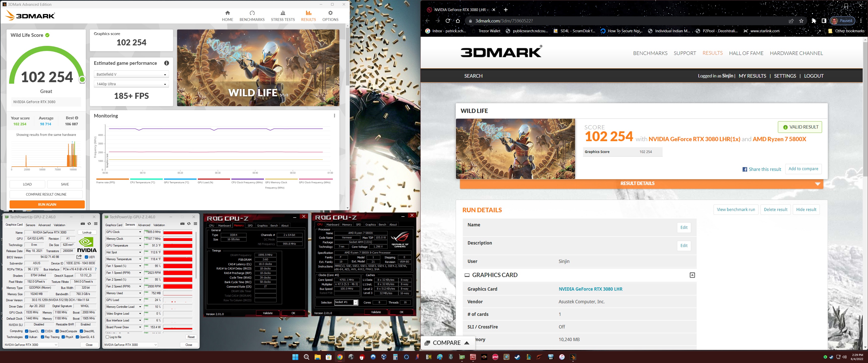Click Add to compare button

(x=803, y=169)
